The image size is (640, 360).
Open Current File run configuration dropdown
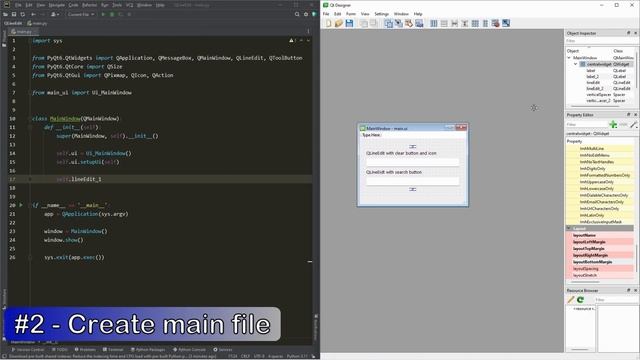[81, 14]
